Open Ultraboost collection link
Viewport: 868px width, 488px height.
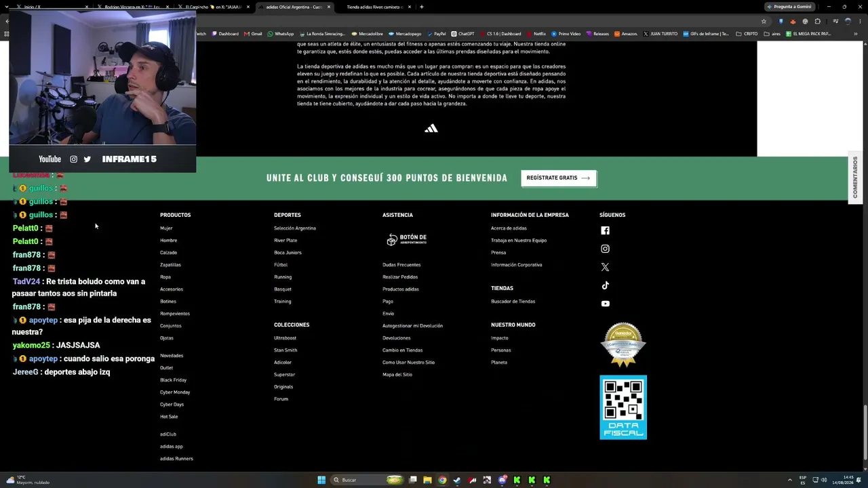285,338
